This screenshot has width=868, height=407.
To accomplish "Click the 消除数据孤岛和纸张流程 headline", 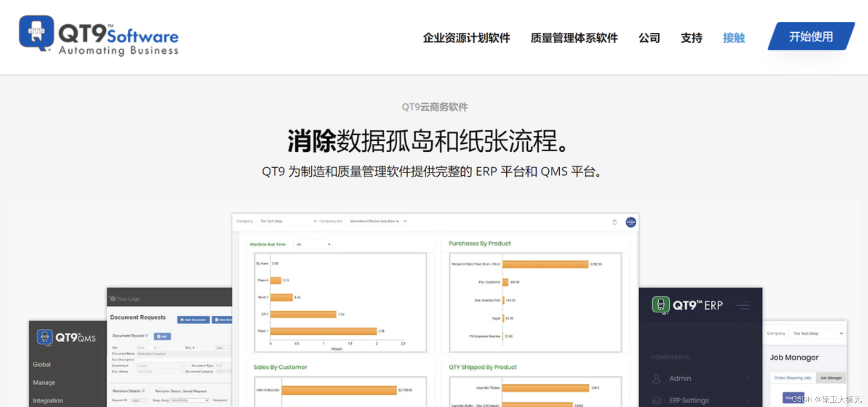I will point(428,141).
